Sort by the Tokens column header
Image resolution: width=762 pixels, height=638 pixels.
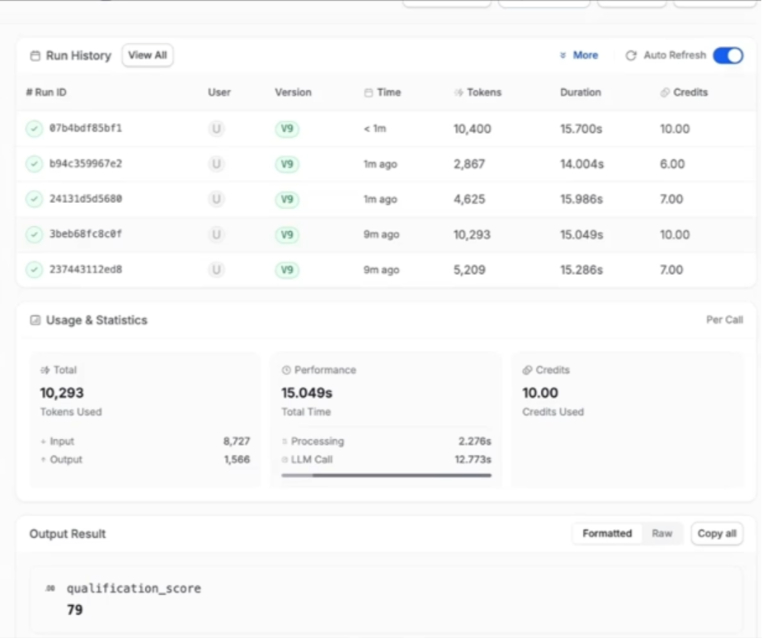pos(484,93)
